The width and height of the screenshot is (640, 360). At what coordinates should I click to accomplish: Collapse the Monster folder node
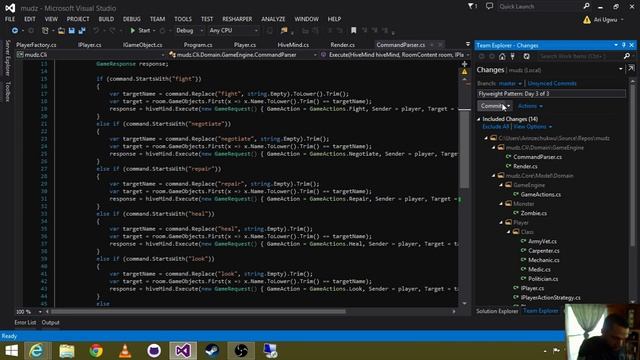point(501,204)
